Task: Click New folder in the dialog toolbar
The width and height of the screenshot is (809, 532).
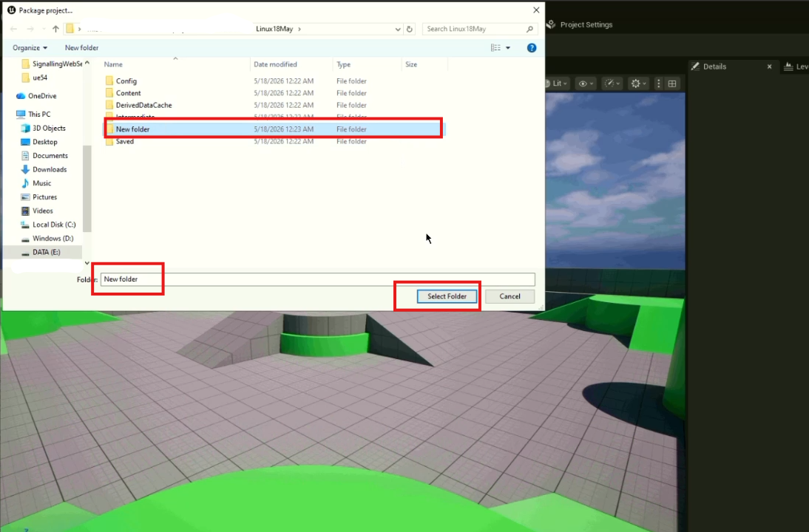Action: 81,47
